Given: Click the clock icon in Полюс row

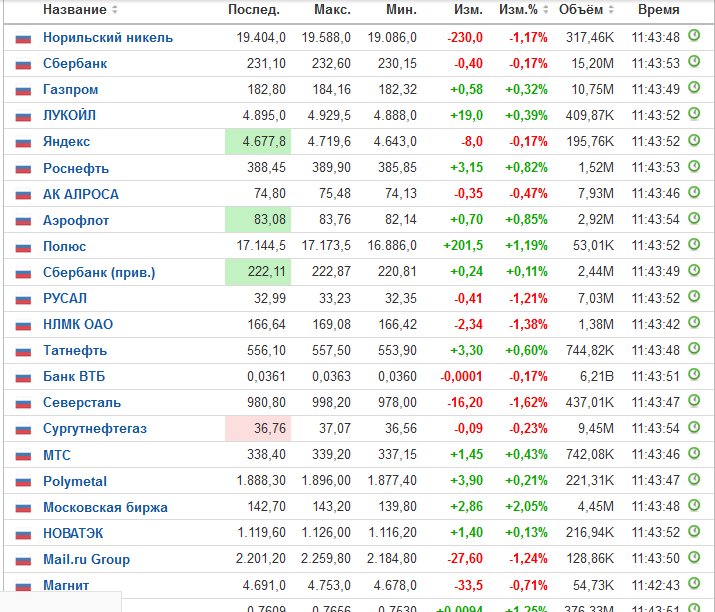Looking at the screenshot, I should click(694, 244).
